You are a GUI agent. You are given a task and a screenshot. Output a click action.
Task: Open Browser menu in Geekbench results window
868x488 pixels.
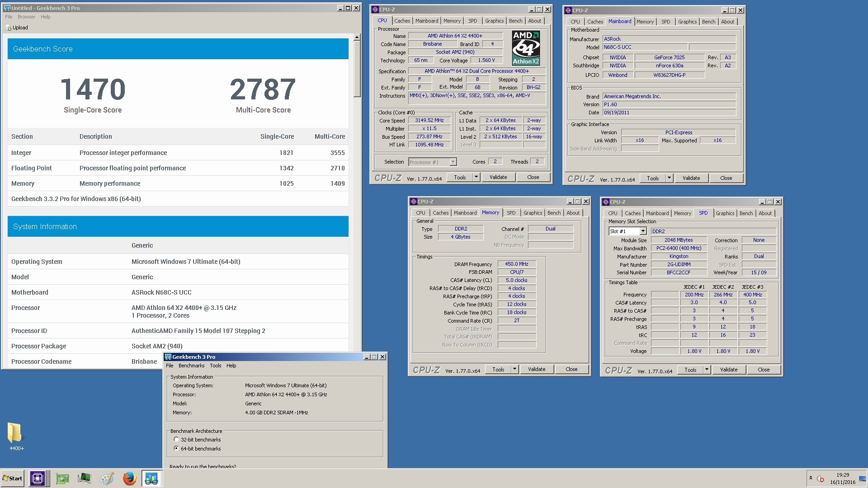click(26, 17)
